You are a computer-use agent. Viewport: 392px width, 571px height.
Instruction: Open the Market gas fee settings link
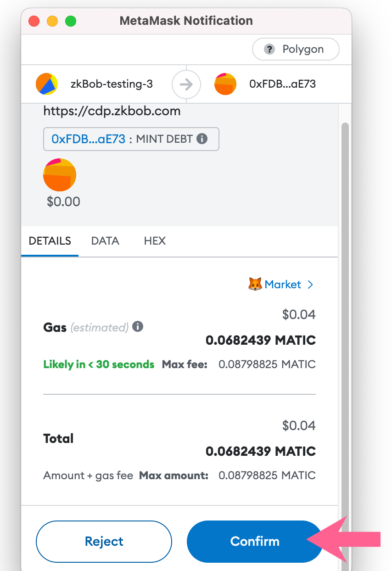[283, 285]
